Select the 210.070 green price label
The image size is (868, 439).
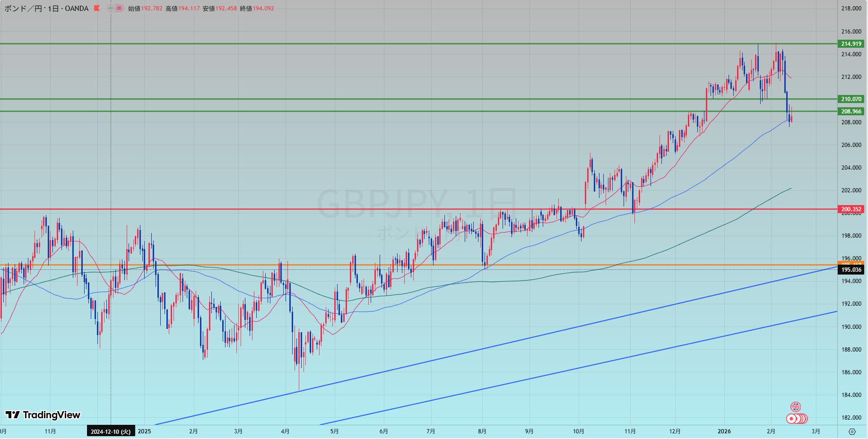[851, 99]
